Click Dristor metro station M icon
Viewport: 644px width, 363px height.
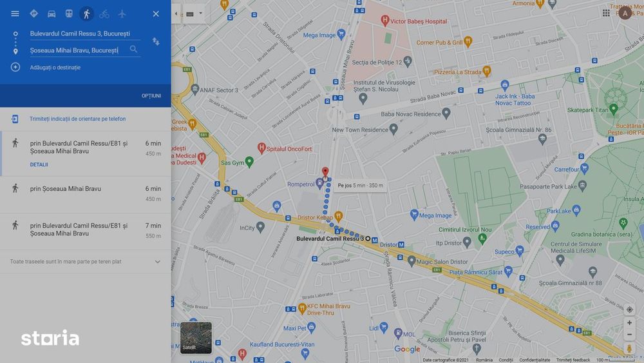click(x=401, y=244)
